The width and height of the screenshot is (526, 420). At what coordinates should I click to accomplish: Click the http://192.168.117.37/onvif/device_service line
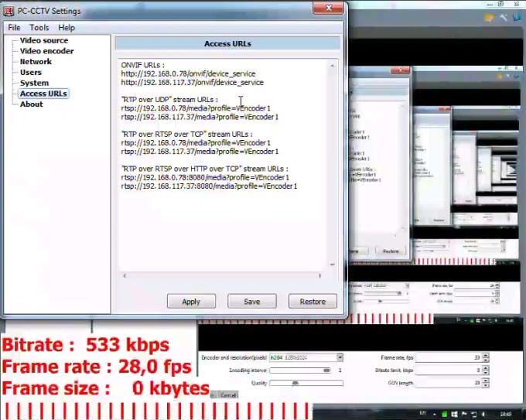pos(192,83)
